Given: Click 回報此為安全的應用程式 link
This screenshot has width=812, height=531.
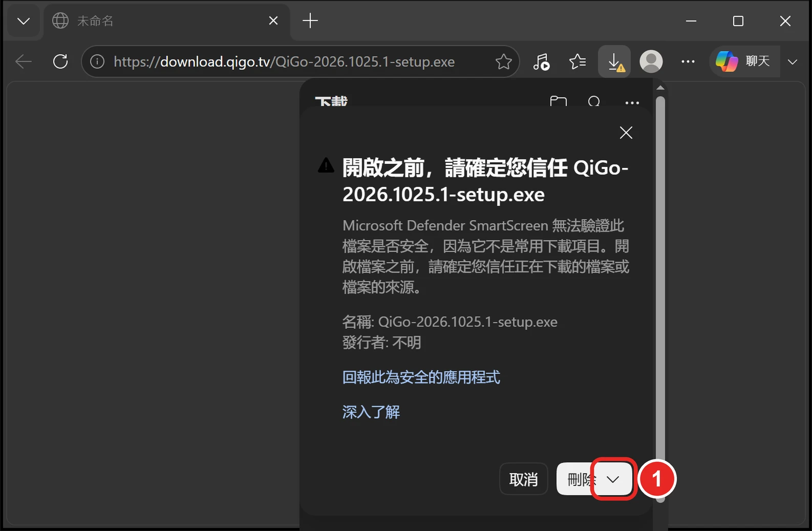Looking at the screenshot, I should (421, 377).
